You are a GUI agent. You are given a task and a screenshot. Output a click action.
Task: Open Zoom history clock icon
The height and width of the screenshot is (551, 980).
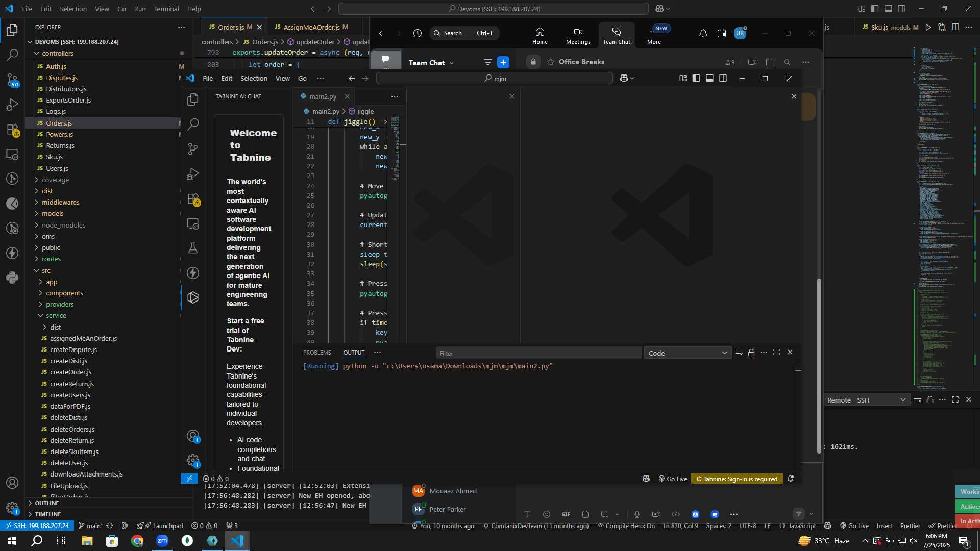(x=418, y=33)
